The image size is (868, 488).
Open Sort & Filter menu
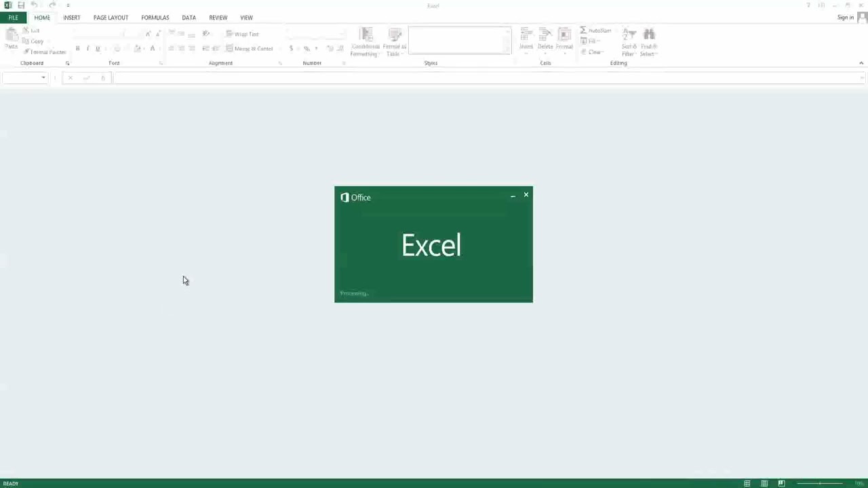629,42
